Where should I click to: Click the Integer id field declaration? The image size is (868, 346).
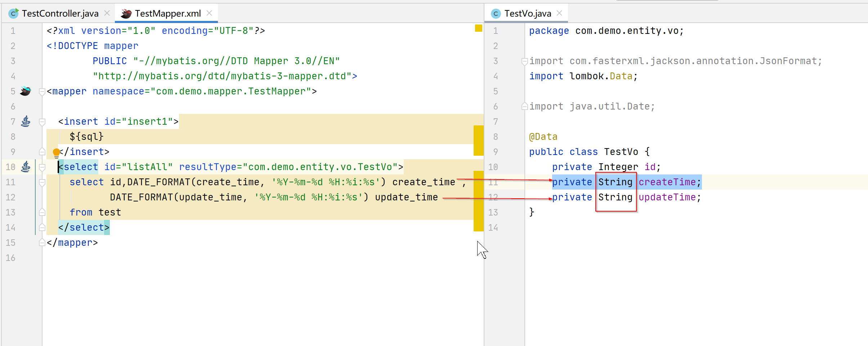tap(607, 167)
